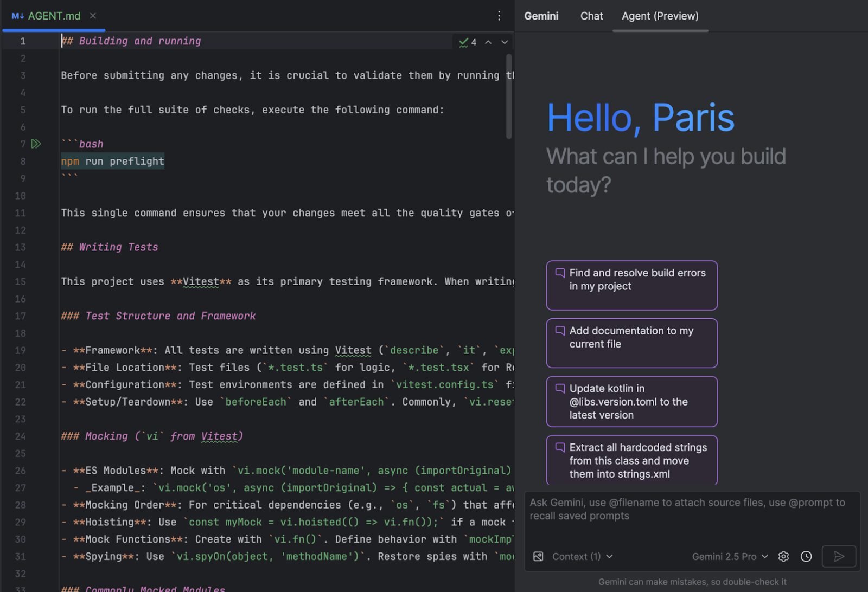
Task: Click the send prompt arrow button
Action: (839, 556)
